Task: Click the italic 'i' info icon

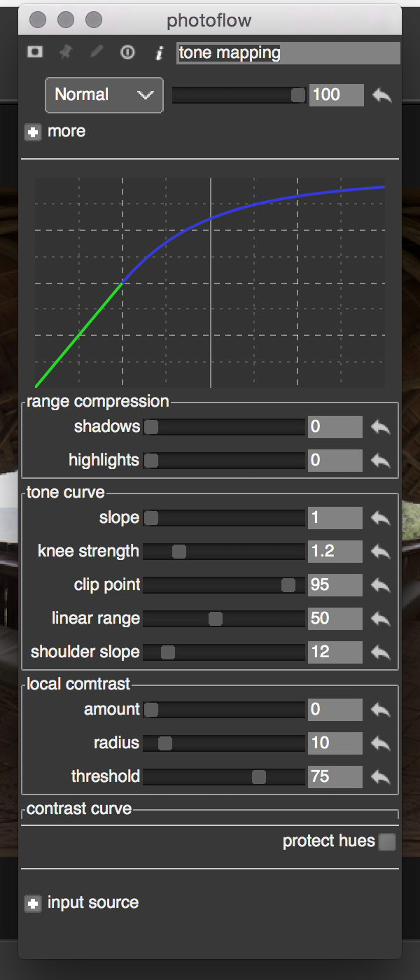Action: click(159, 53)
